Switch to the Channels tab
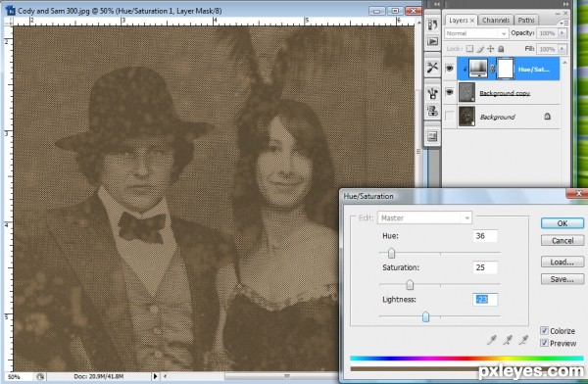 496,21
